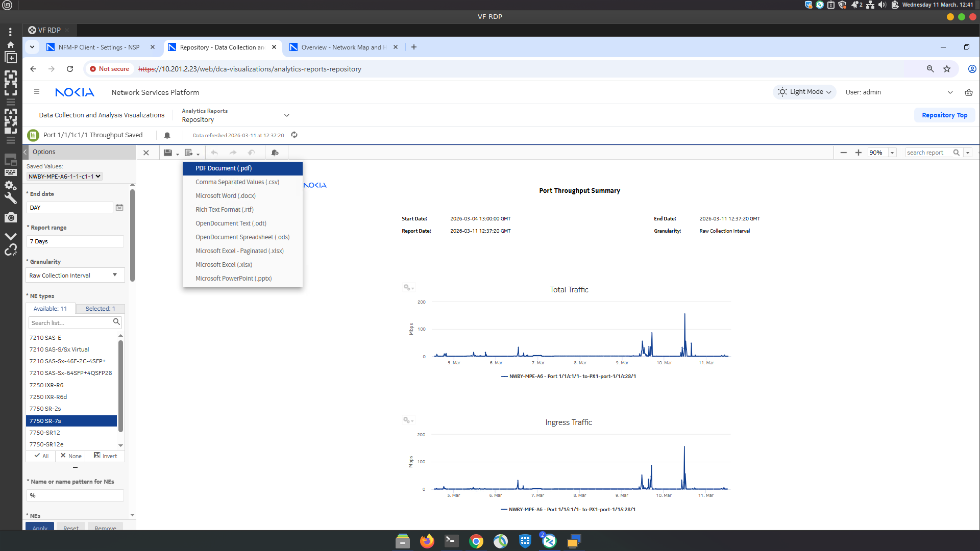Expand Analytics Reports Repository chevron

coord(286,115)
